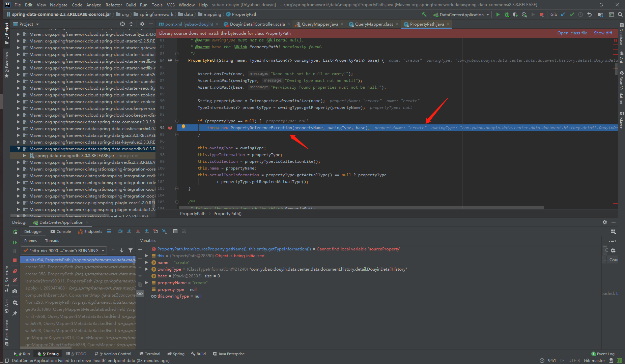View breakpoints icon in debug sidebar
This screenshot has width=625, height=364.
pos(15,271)
